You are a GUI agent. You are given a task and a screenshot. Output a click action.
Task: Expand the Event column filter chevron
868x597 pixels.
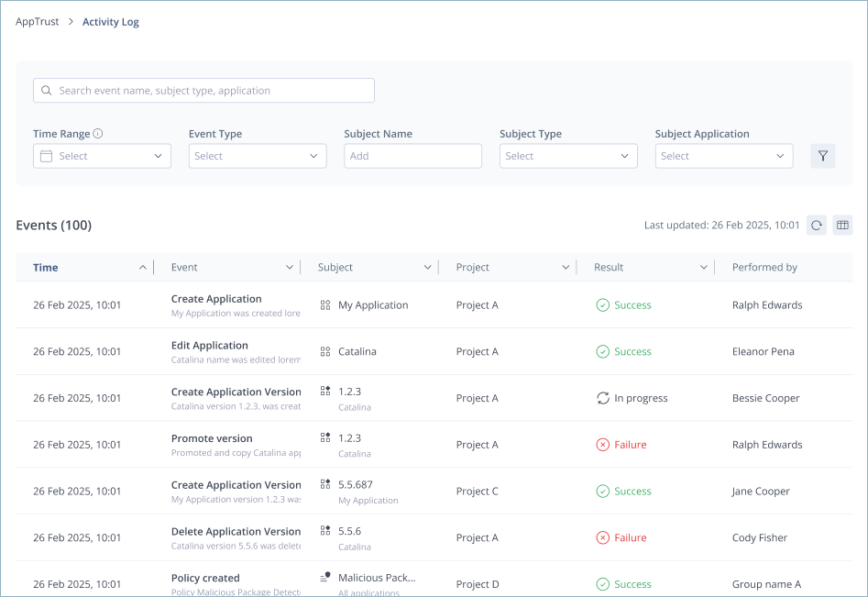289,268
